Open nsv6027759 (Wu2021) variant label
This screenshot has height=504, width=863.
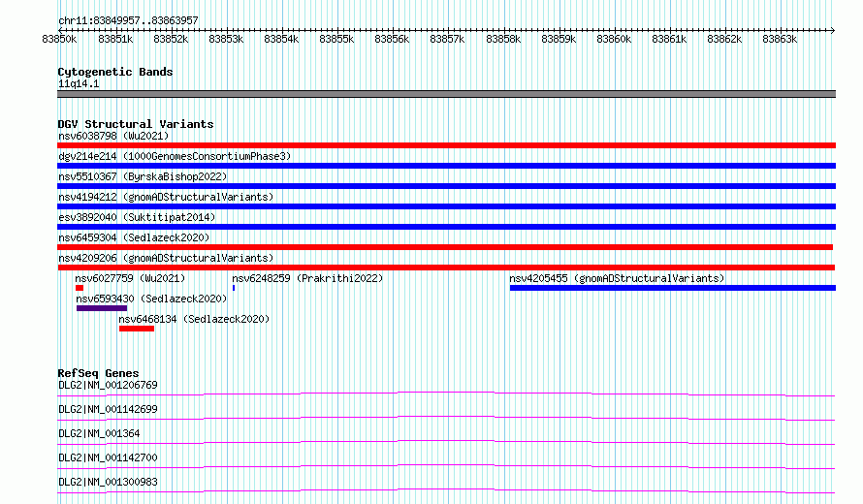130,278
